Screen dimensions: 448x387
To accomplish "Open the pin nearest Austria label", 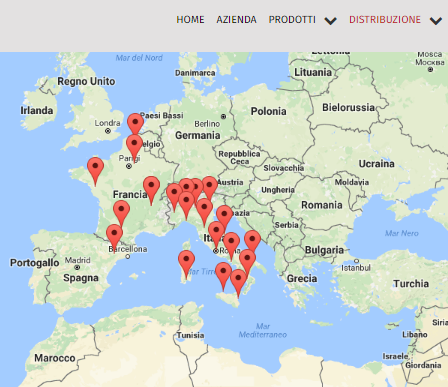I will pos(209,189).
